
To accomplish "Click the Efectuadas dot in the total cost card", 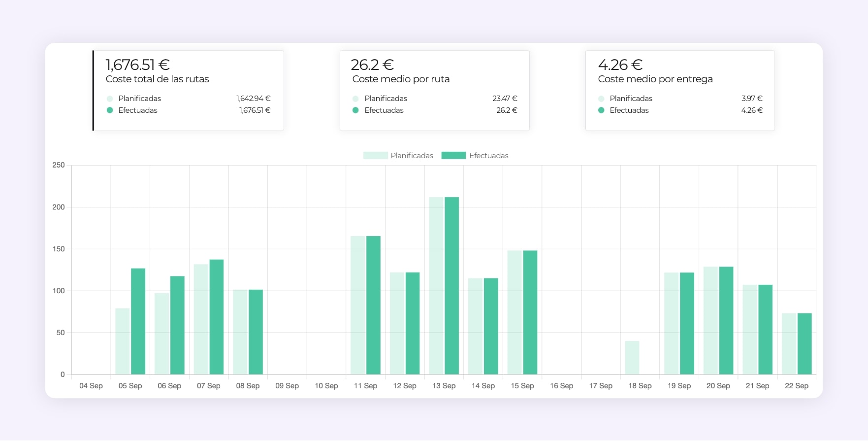I will click(x=110, y=110).
